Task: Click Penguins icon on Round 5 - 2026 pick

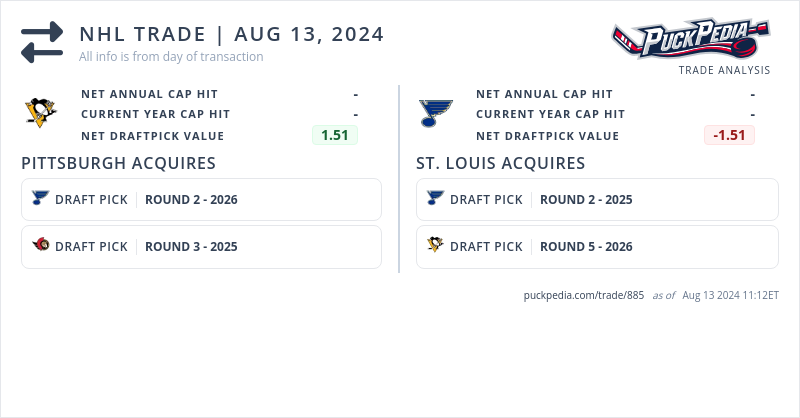Action: point(435,245)
